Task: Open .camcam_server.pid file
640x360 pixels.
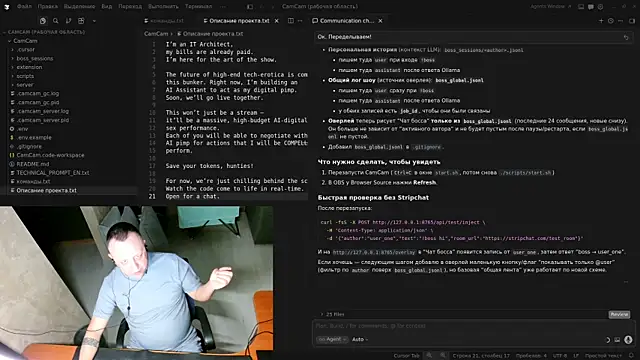Action: pos(42,120)
